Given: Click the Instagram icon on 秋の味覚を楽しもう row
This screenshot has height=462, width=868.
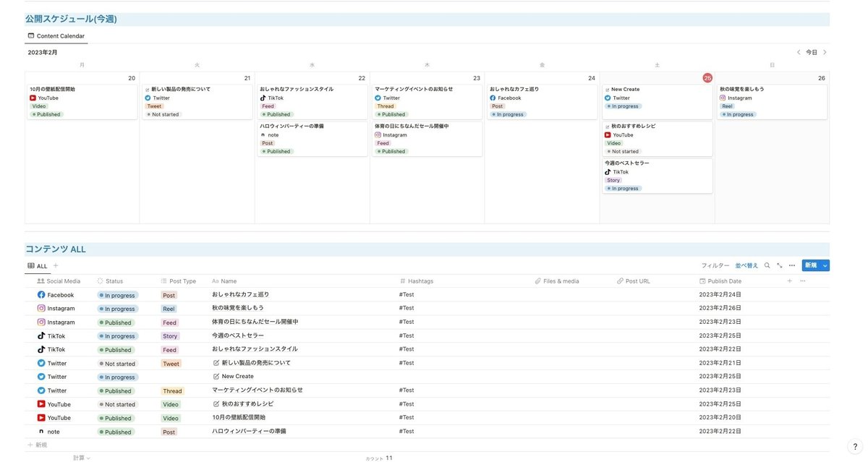Looking at the screenshot, I should (x=38, y=307).
